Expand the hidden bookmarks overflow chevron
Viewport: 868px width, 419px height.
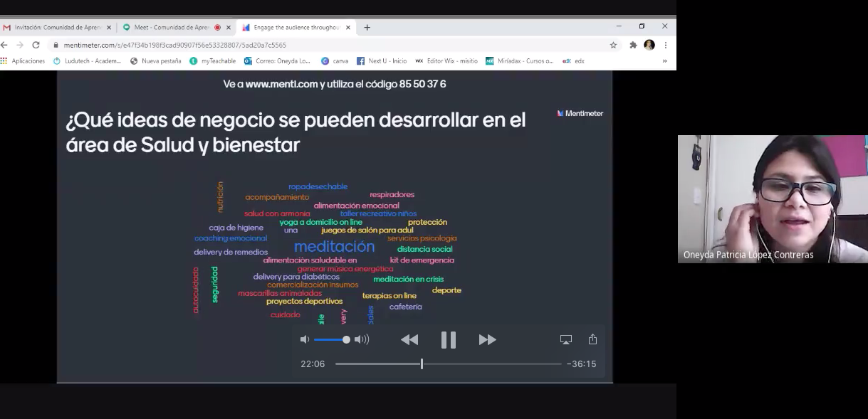pyautogui.click(x=664, y=61)
